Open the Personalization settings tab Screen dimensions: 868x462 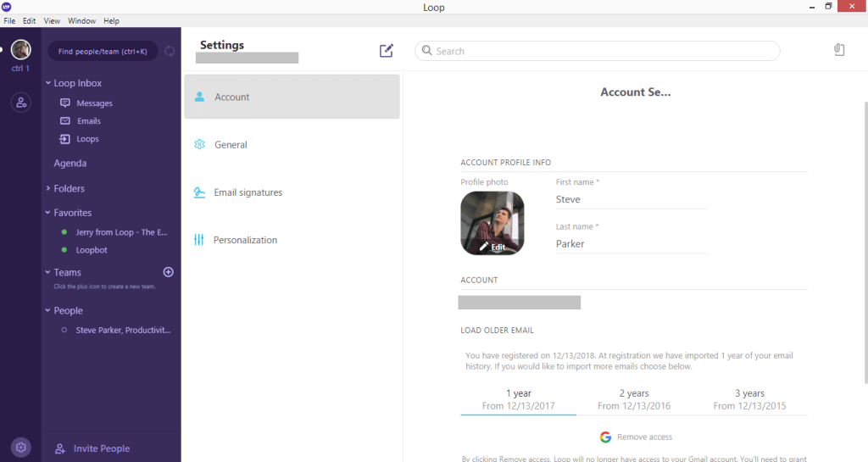pyautogui.click(x=245, y=240)
